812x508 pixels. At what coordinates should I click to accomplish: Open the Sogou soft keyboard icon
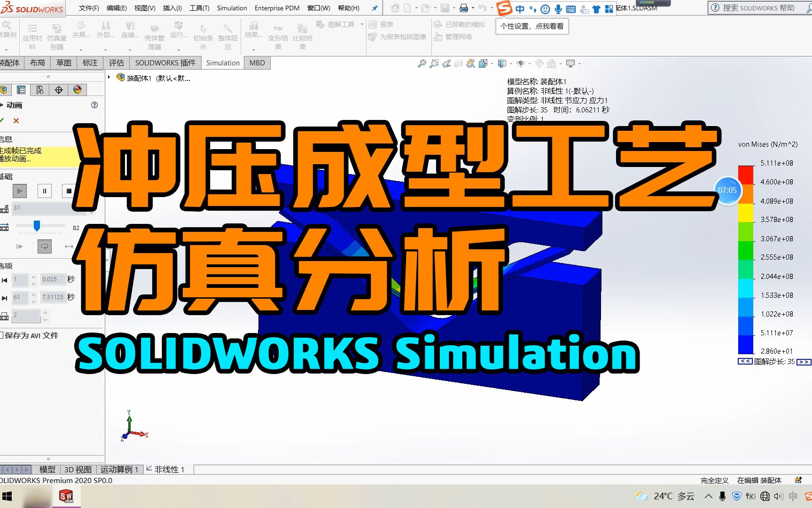coord(571,9)
